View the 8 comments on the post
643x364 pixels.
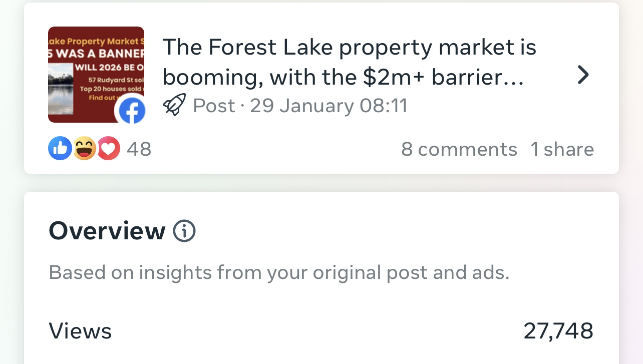[459, 149]
